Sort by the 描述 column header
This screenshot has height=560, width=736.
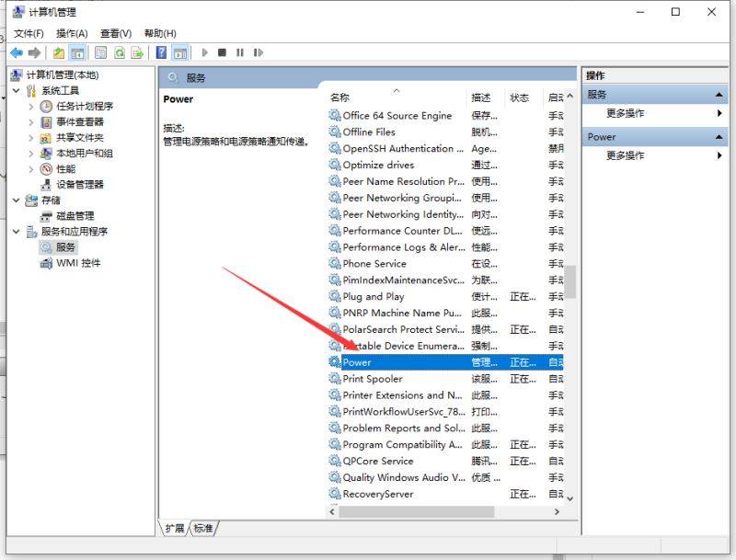tap(486, 97)
